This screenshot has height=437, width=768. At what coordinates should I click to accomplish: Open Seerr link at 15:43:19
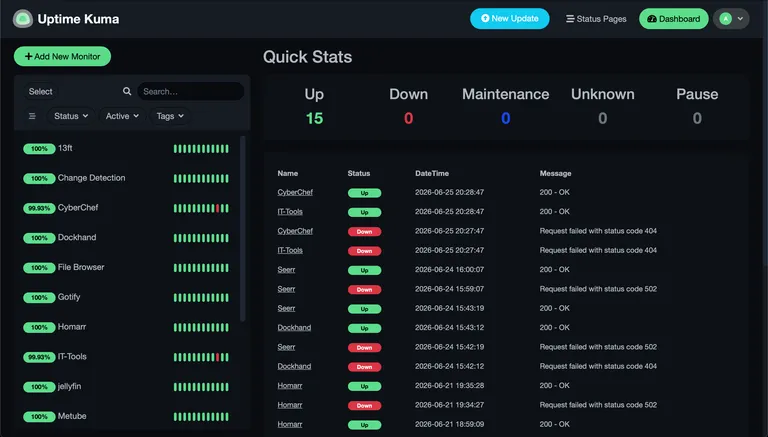[286, 308]
